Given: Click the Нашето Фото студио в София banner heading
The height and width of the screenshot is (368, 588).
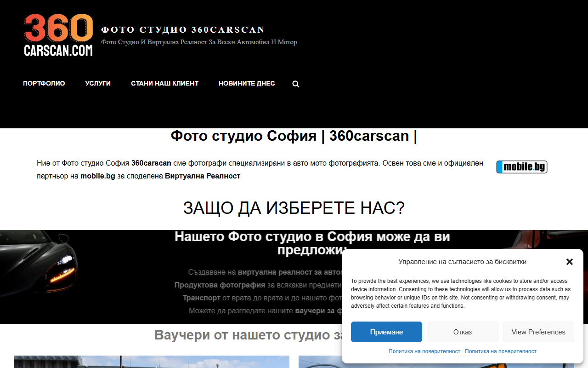Looking at the screenshot, I should [312, 243].
